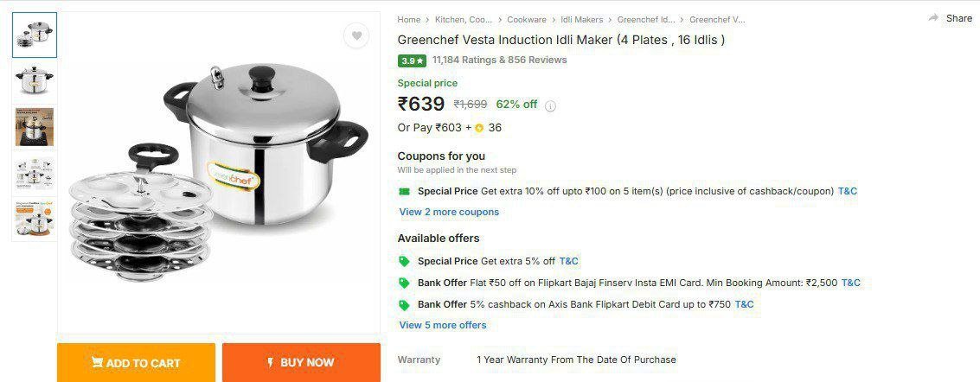Go to Cookware breadcrumb category
Screen dimensions: 980x382
[x=526, y=19]
